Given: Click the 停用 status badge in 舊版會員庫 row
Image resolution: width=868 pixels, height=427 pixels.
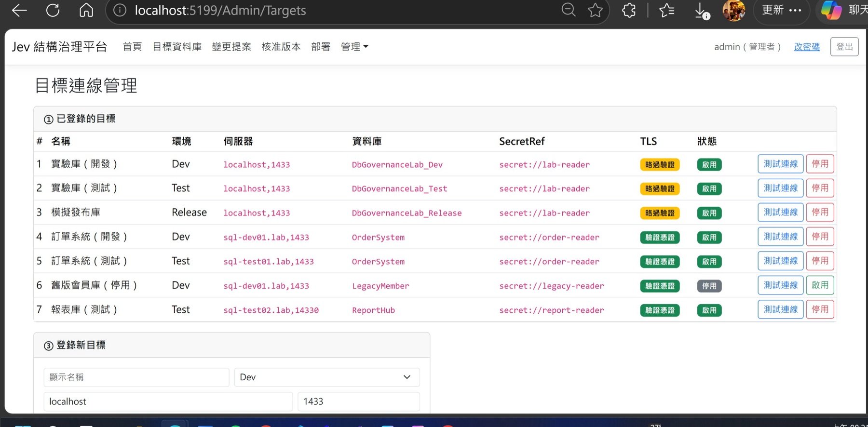Looking at the screenshot, I should pyautogui.click(x=709, y=286).
